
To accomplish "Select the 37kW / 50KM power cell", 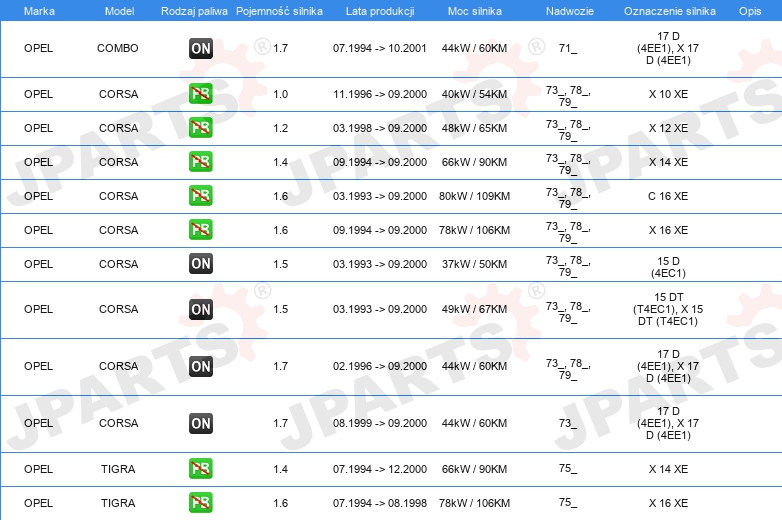I will tap(474, 264).
